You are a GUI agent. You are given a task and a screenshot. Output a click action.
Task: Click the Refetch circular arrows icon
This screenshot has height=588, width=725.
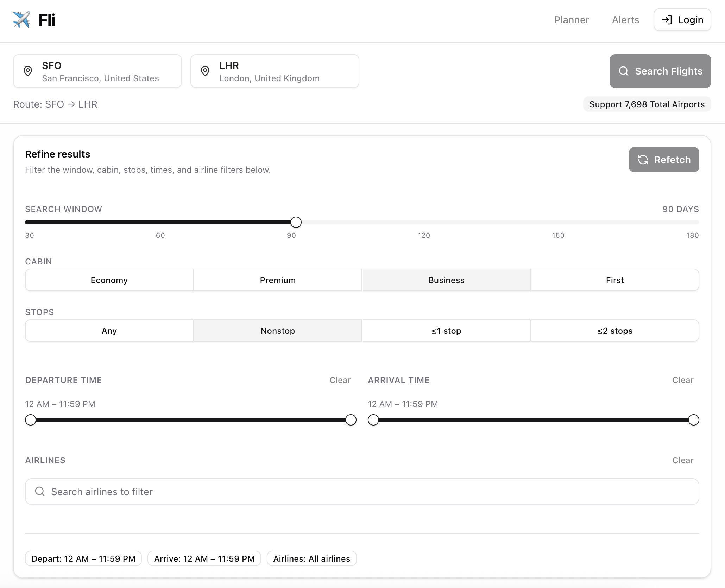[x=643, y=160]
